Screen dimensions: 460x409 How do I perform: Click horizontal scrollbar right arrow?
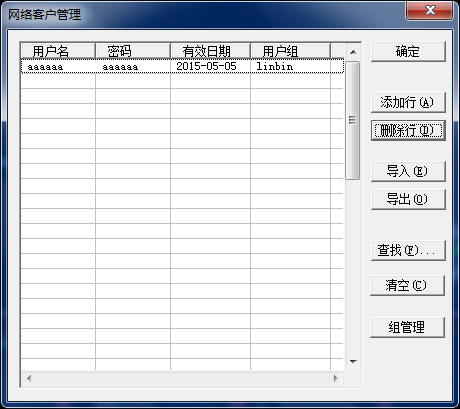336,378
